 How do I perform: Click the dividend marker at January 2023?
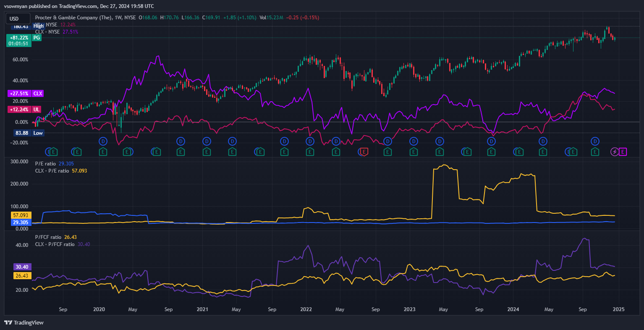[414, 141]
